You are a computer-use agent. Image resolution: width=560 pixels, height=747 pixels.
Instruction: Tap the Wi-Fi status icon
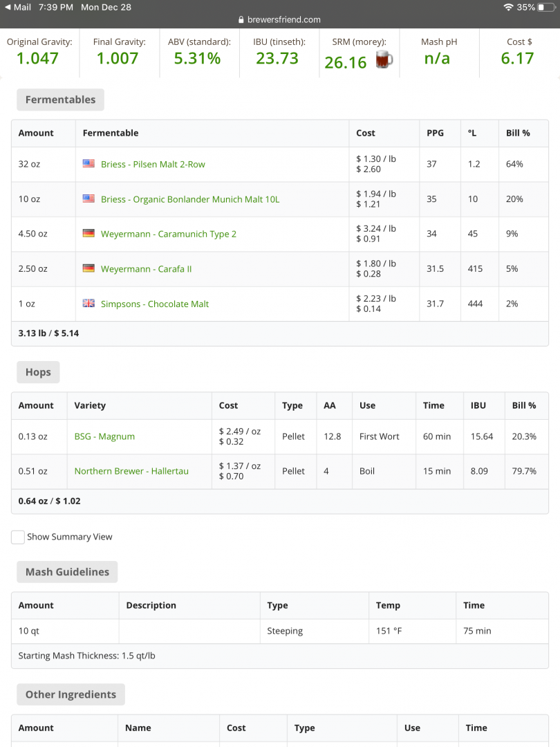[x=509, y=7]
